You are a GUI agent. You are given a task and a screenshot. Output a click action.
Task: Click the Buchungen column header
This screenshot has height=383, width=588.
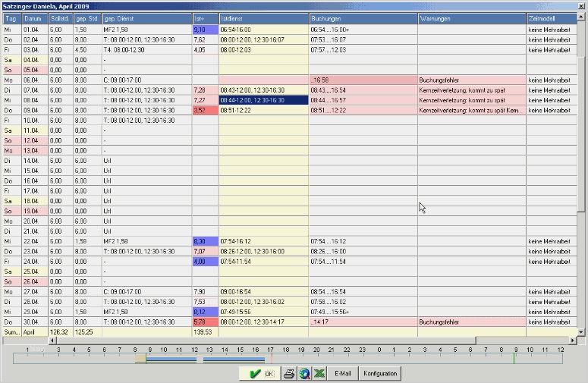pyautogui.click(x=363, y=19)
